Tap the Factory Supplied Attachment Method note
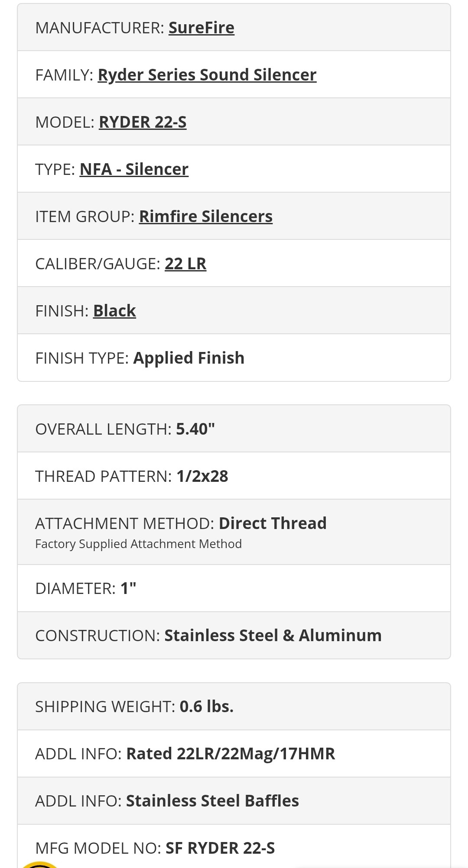This screenshot has width=468, height=868. 139,544
